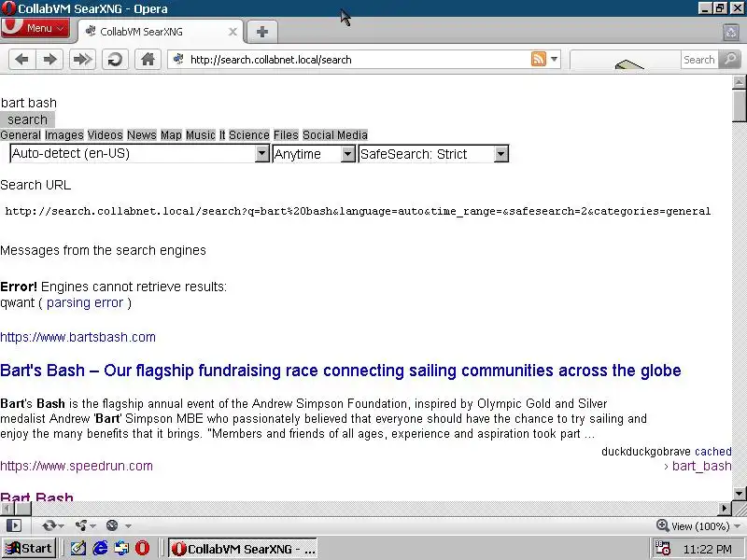747x560 pixels.
Task: Click the system tray icon beside clock
Action: coord(663,549)
